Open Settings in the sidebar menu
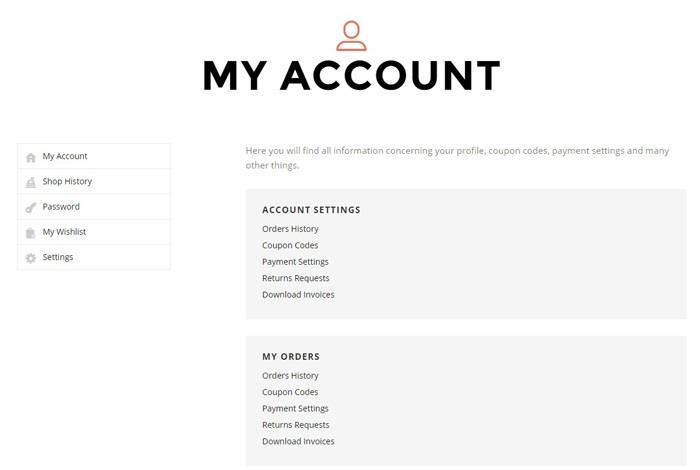700x470 pixels. coord(58,257)
